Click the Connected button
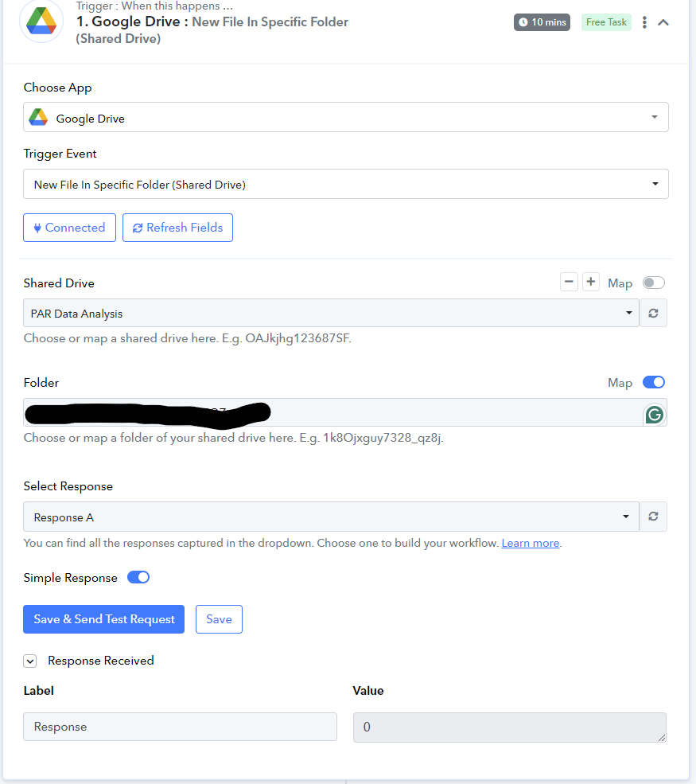 (69, 228)
